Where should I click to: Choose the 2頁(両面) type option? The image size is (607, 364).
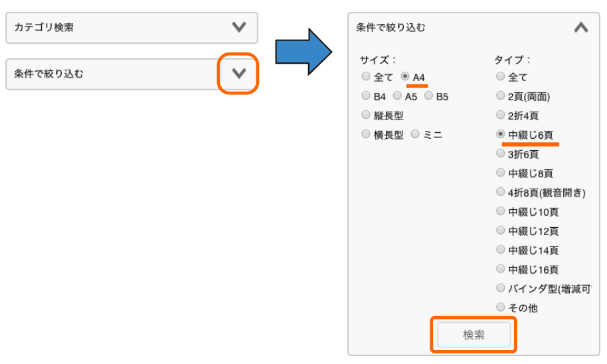tap(501, 95)
